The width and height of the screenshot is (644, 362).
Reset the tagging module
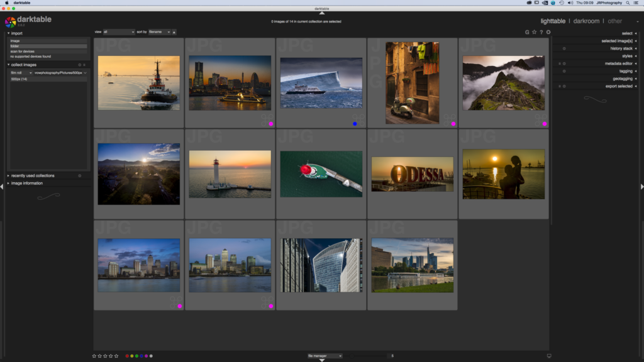[x=564, y=71]
